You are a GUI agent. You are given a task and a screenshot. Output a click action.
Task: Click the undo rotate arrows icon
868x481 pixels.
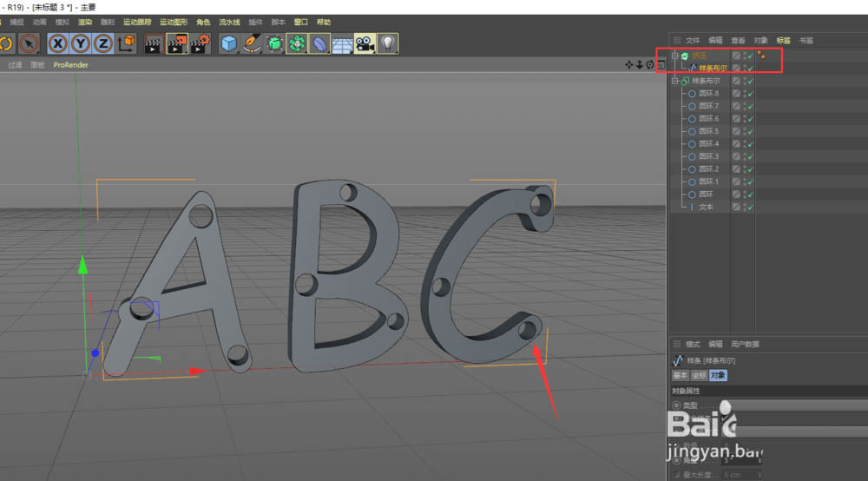click(6, 43)
